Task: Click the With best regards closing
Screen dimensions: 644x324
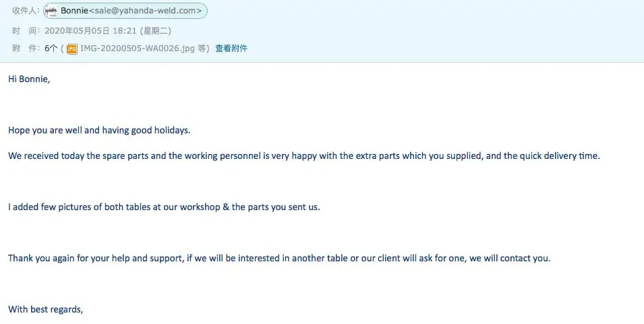Action: (x=46, y=309)
